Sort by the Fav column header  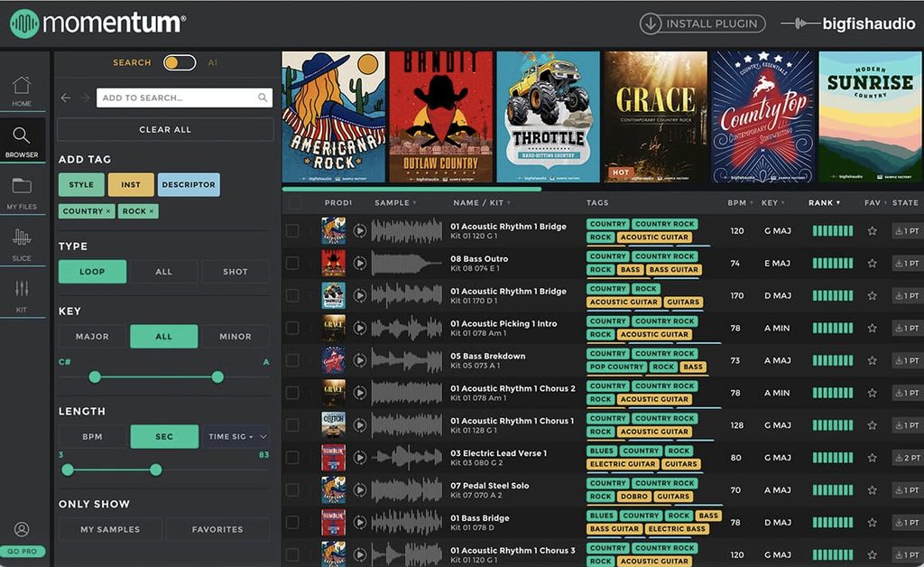pos(875,203)
